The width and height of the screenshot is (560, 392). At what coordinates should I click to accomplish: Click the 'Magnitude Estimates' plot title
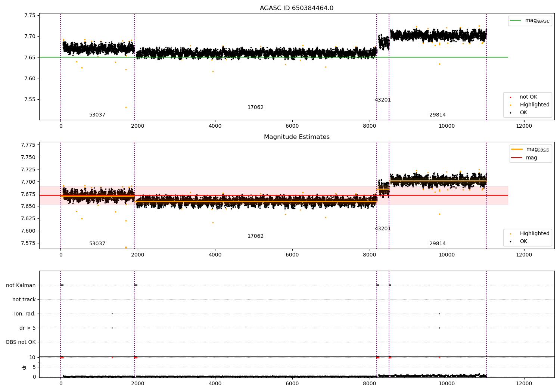[296, 137]
